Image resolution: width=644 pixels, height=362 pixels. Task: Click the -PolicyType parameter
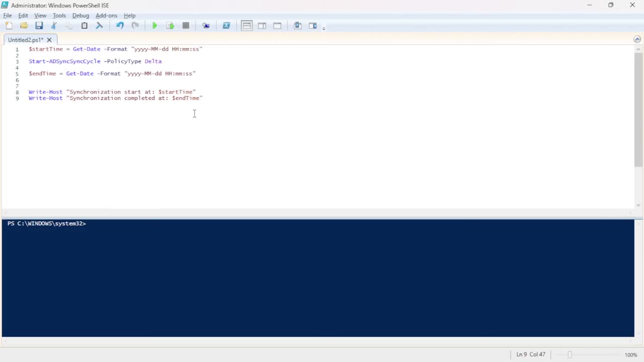(122, 61)
